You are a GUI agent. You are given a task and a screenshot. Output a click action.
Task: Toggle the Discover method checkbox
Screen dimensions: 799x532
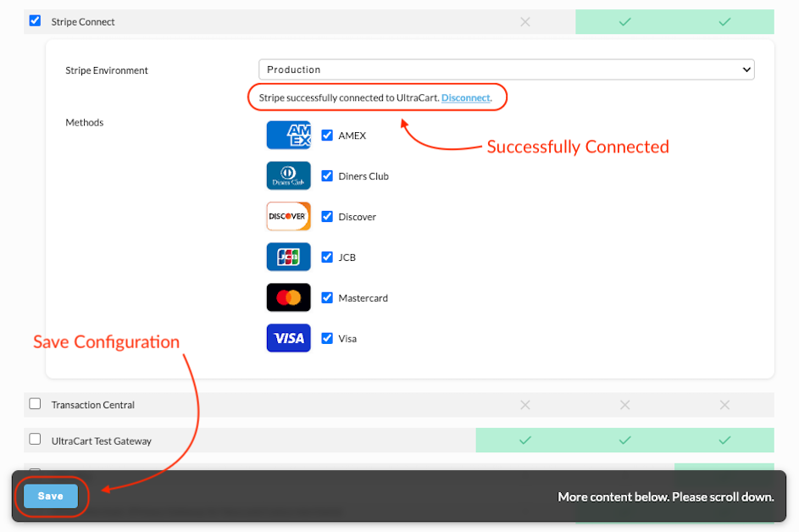327,217
